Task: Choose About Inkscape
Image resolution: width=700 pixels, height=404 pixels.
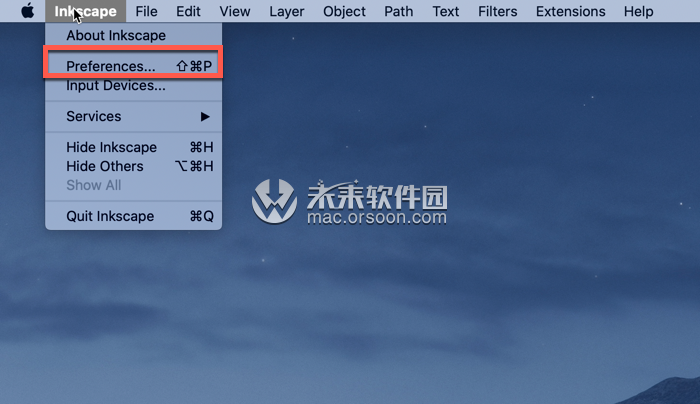Action: pyautogui.click(x=133, y=35)
